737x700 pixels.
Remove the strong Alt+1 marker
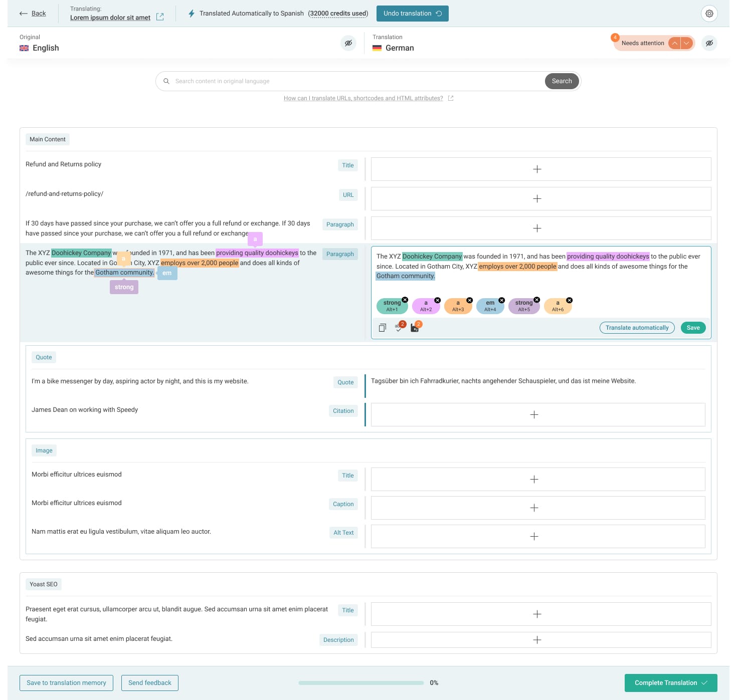point(405,300)
